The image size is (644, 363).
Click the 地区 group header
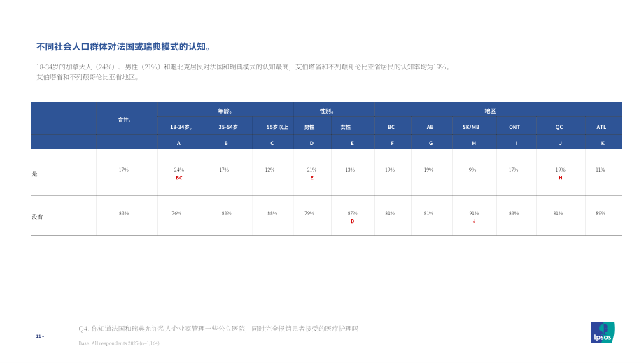[490, 111]
